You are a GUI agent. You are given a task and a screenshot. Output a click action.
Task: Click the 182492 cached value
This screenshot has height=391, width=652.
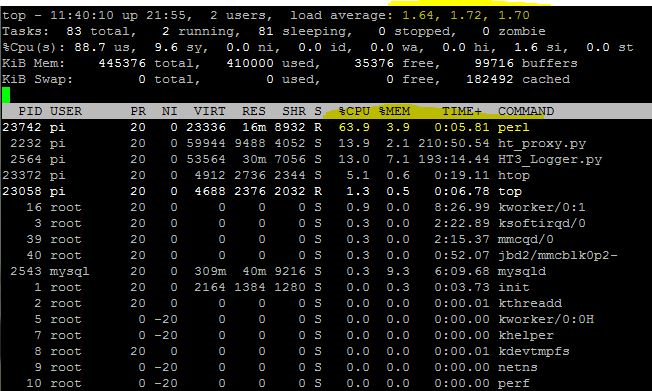point(490,79)
